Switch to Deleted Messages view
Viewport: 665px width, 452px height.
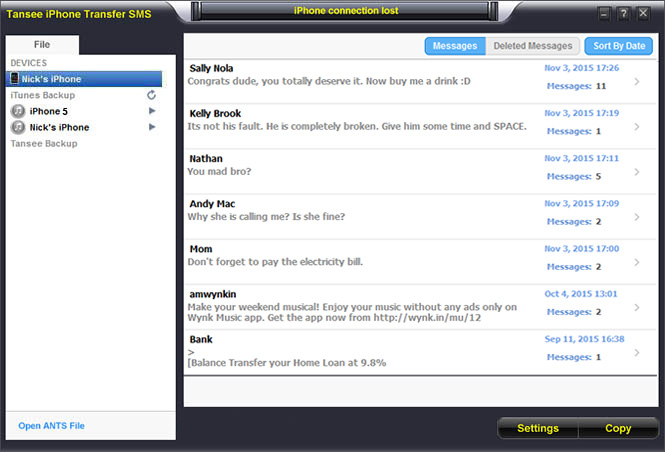coord(533,46)
